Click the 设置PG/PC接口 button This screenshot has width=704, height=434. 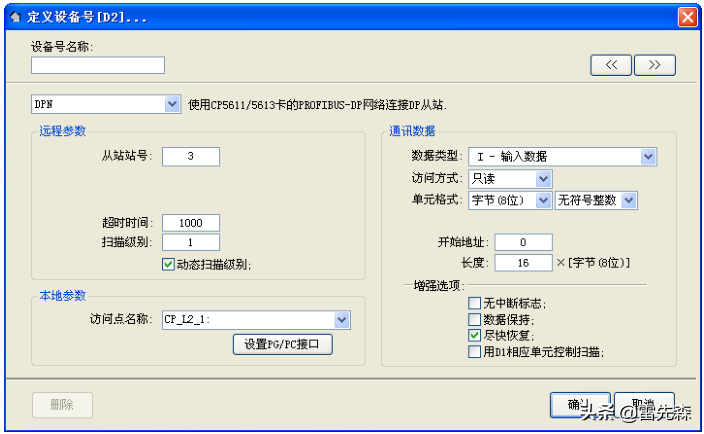(x=283, y=344)
